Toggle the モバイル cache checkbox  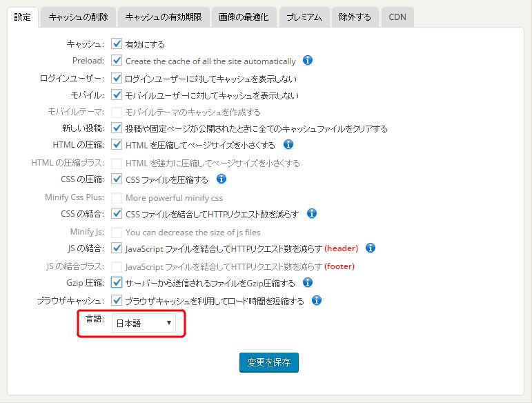click(x=117, y=95)
